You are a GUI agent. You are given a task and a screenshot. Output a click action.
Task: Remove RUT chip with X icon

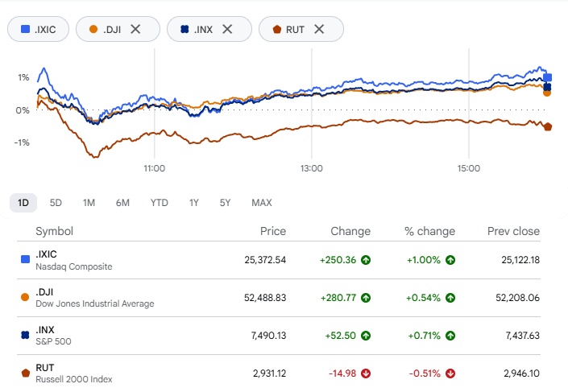[x=319, y=29]
